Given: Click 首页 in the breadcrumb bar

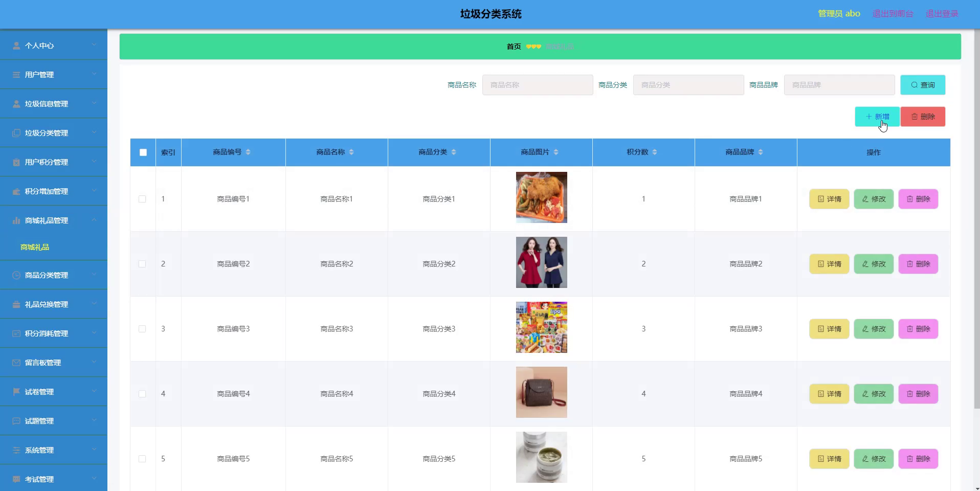Looking at the screenshot, I should (x=514, y=47).
